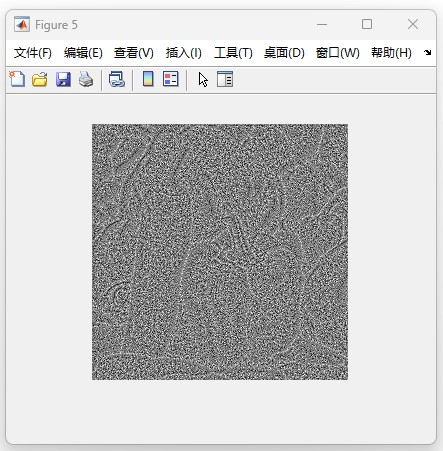This screenshot has width=443, height=451.
Task: Open a file with the folder icon
Action: 40,79
